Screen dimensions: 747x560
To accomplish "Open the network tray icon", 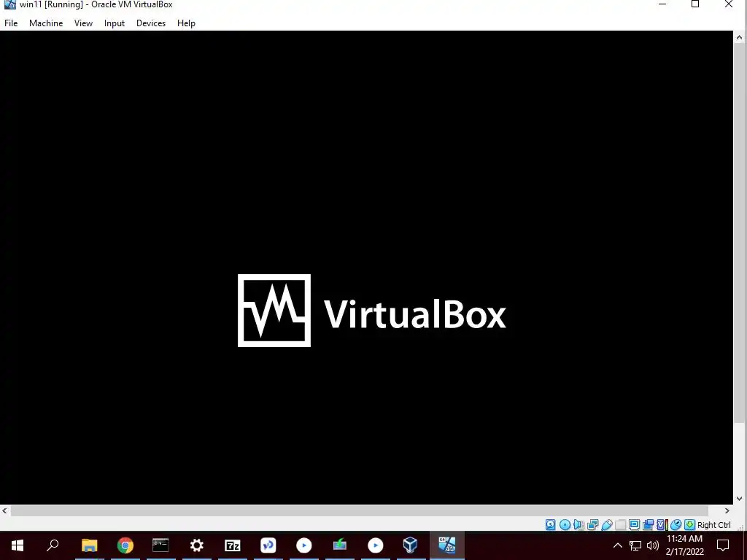I will (635, 545).
